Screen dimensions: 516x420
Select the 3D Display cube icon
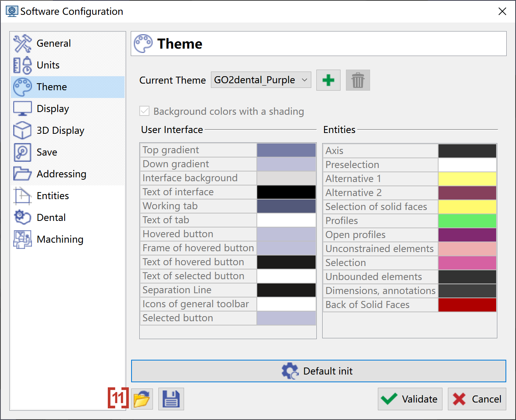(x=22, y=130)
